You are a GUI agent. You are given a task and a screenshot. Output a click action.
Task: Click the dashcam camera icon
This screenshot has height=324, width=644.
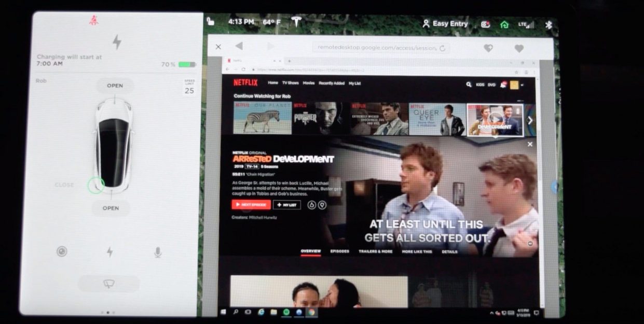click(485, 23)
